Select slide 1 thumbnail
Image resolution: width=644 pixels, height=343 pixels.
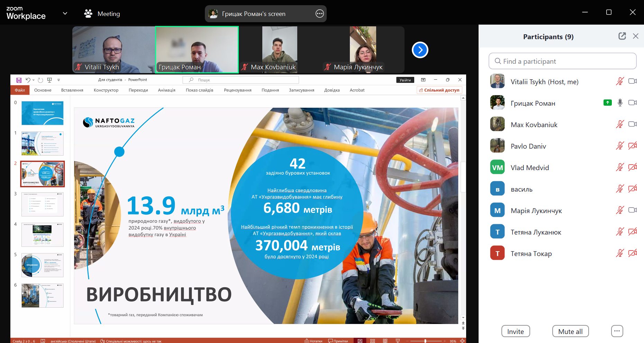[x=43, y=143]
